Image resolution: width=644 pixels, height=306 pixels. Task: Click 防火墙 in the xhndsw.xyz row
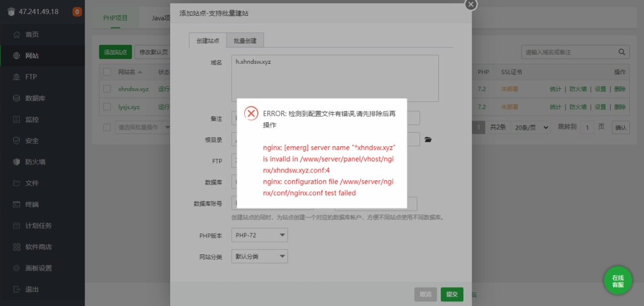(578, 89)
